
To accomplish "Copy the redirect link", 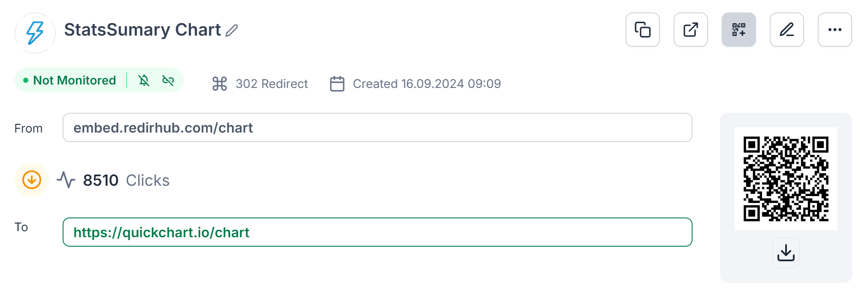I will pos(642,30).
